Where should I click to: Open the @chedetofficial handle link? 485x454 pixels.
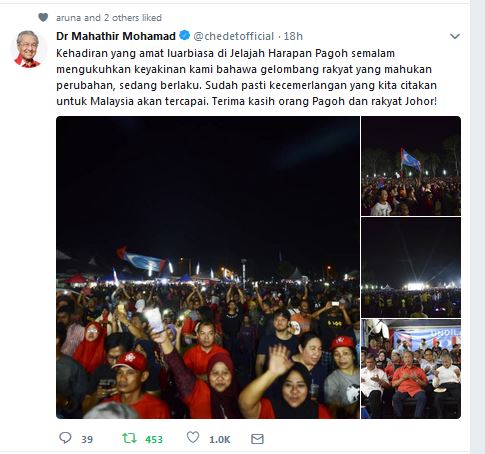pyautogui.click(x=234, y=36)
